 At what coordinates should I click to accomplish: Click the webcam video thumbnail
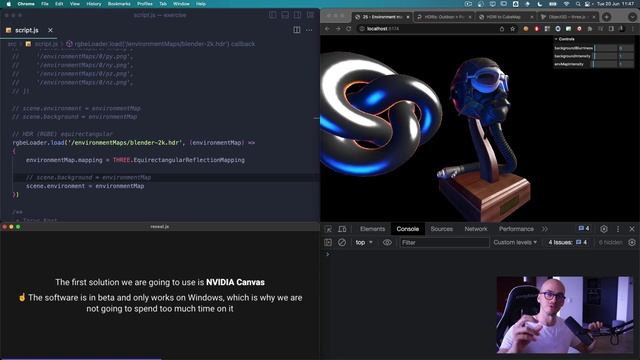[x=565, y=315]
